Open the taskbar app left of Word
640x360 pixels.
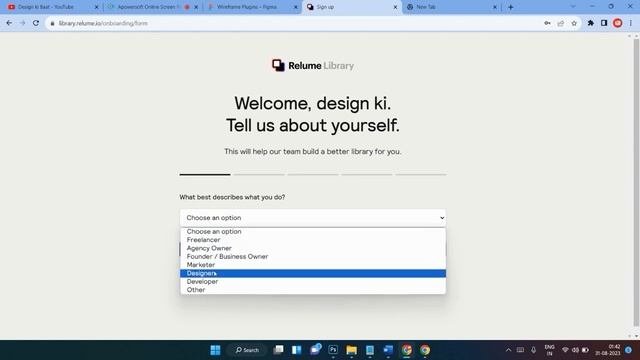[x=370, y=350]
